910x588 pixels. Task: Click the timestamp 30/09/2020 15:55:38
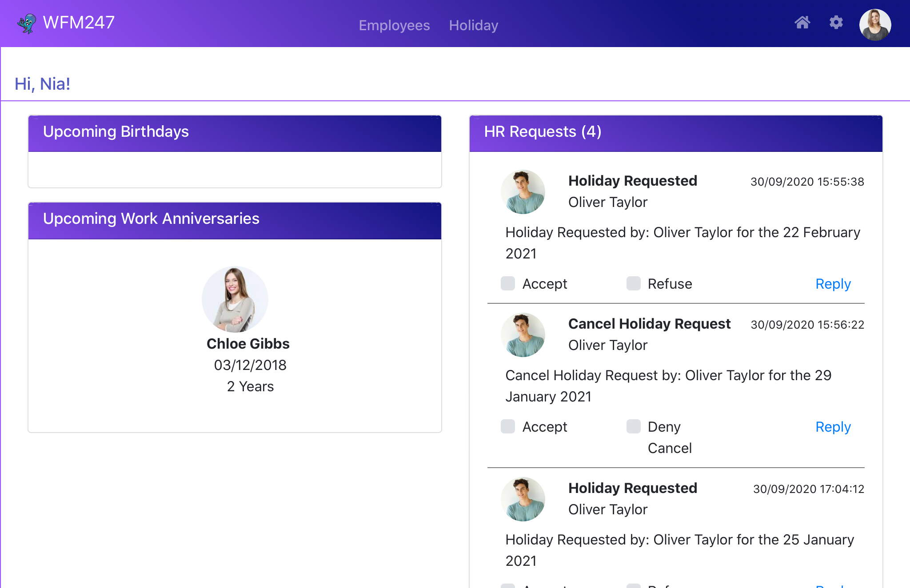pyautogui.click(x=807, y=182)
